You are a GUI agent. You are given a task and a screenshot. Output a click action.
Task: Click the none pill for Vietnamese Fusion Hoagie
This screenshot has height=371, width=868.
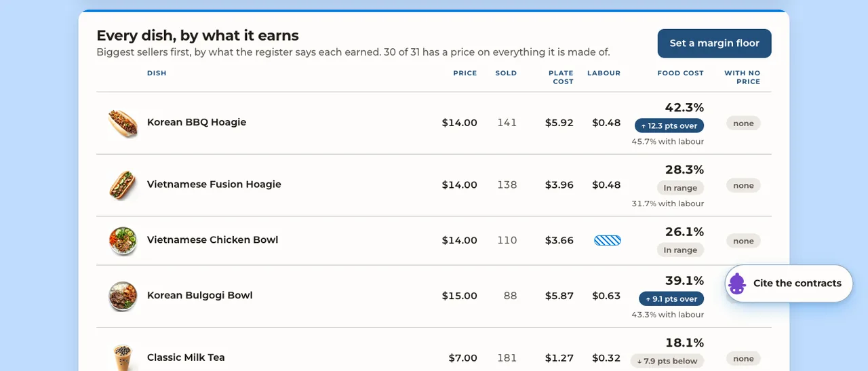(x=743, y=185)
